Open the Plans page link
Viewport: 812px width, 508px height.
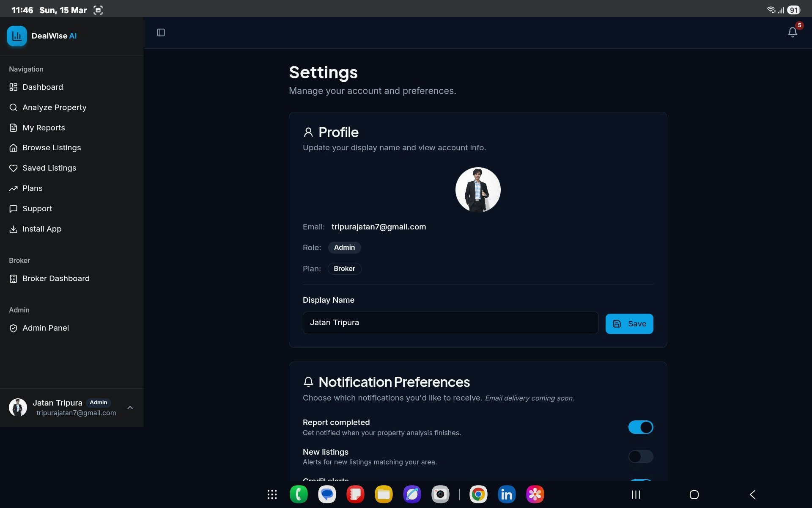click(x=32, y=188)
